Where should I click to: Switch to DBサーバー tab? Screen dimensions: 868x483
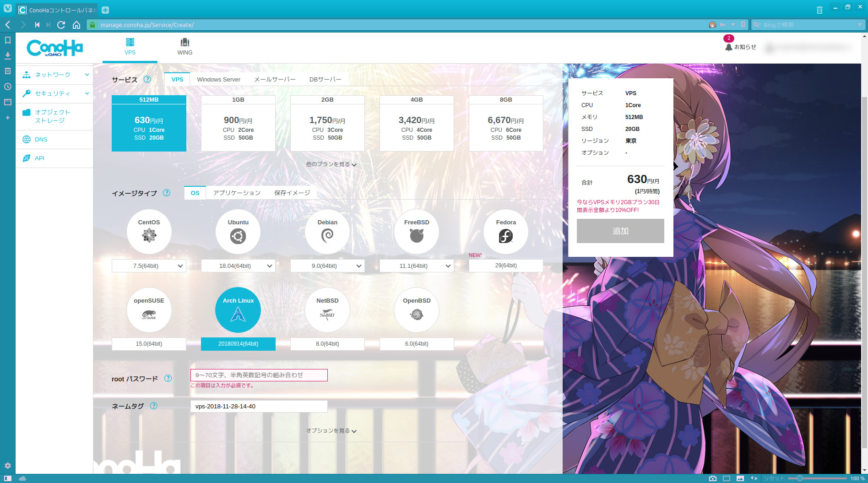coord(325,79)
